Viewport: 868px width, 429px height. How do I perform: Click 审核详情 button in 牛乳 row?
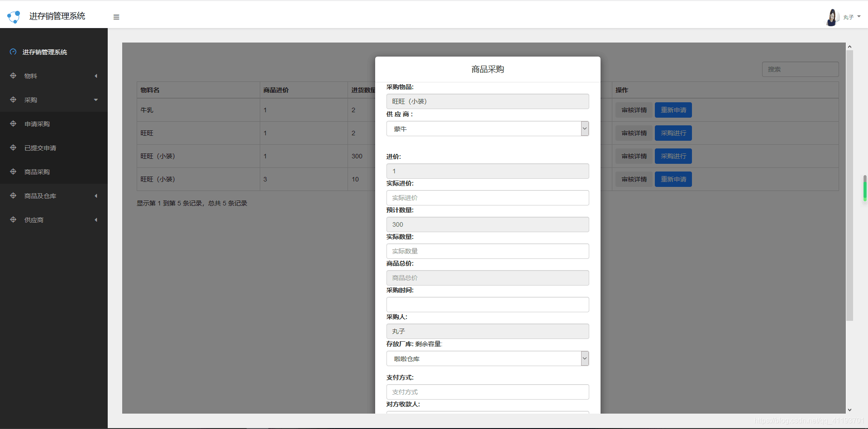click(634, 110)
